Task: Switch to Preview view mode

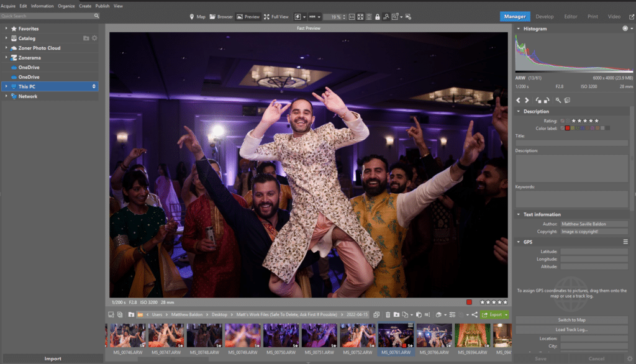Action: point(248,17)
